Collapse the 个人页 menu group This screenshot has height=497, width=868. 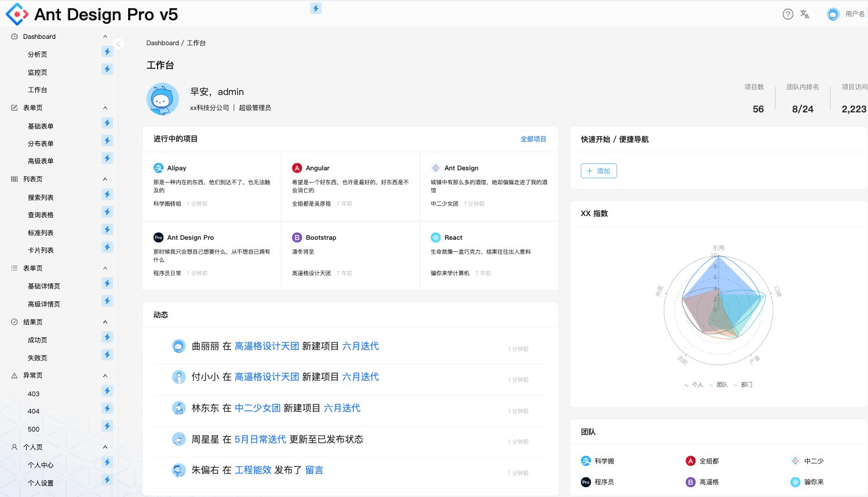(x=105, y=447)
